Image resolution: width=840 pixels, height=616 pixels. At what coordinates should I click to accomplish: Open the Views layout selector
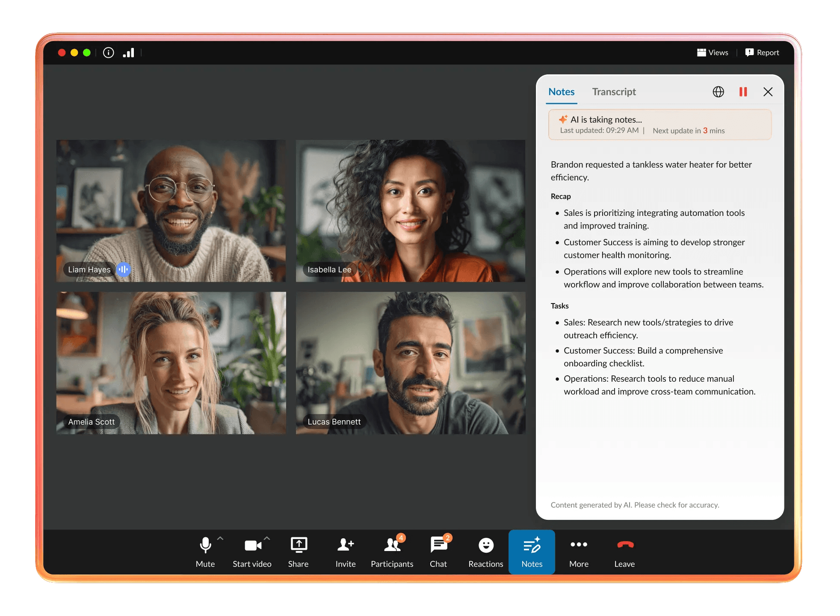pyautogui.click(x=712, y=52)
